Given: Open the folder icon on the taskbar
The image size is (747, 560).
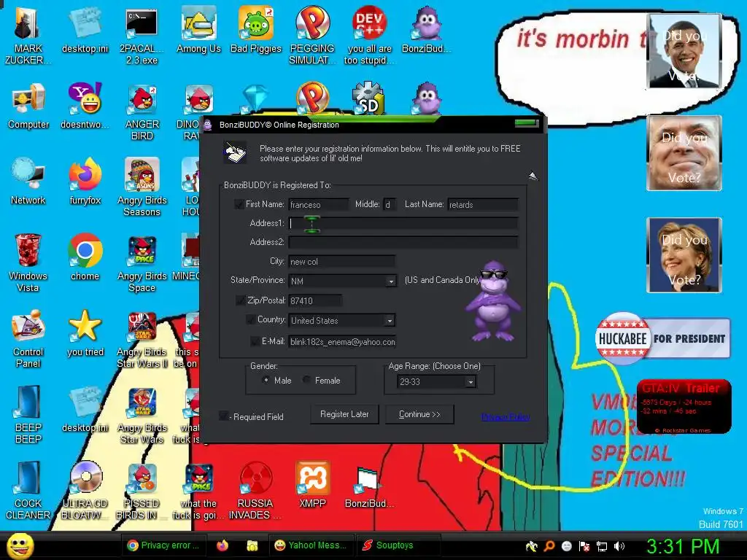Looking at the screenshot, I should (x=252, y=545).
